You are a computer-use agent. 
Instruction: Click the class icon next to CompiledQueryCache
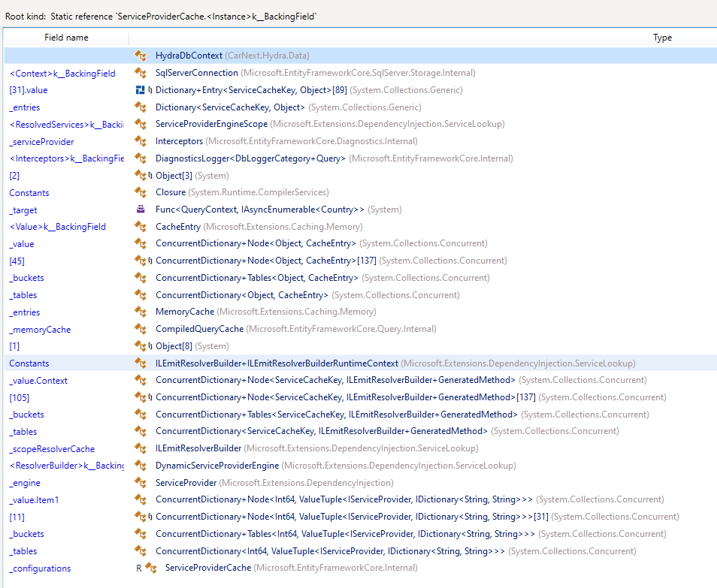(x=143, y=329)
